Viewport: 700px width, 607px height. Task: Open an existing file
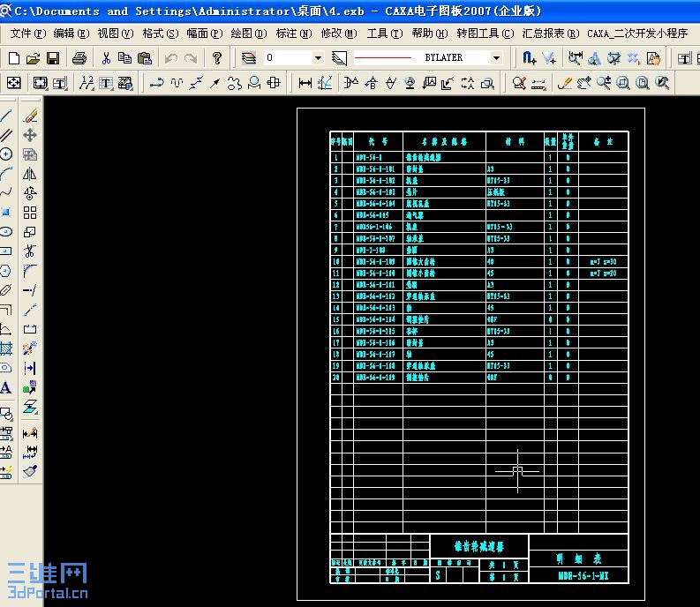33,58
